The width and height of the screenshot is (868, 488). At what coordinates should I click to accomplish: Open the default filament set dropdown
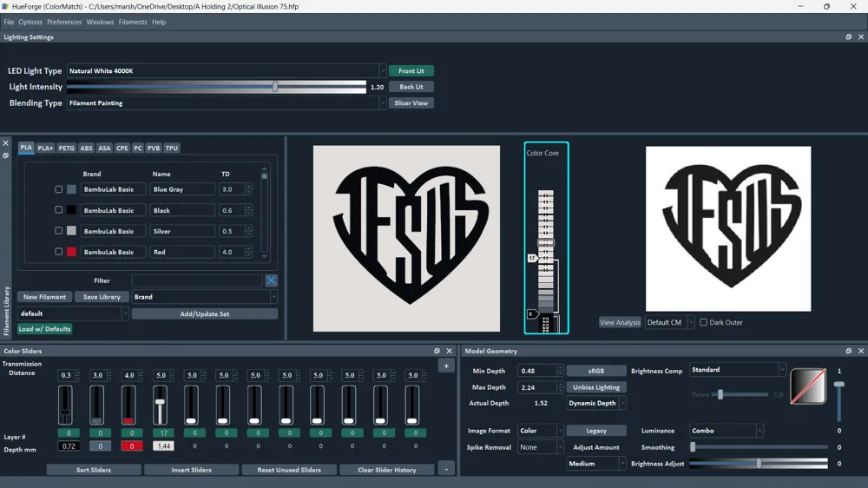point(73,313)
